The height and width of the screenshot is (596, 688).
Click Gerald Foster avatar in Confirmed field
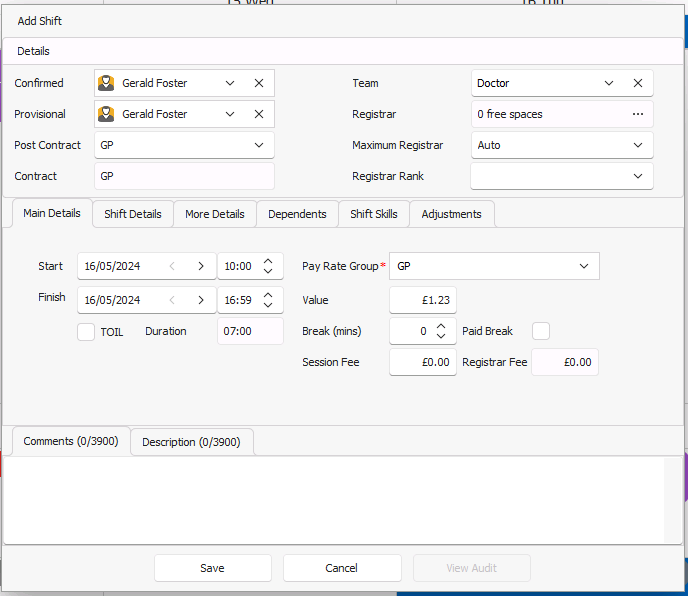[106, 83]
